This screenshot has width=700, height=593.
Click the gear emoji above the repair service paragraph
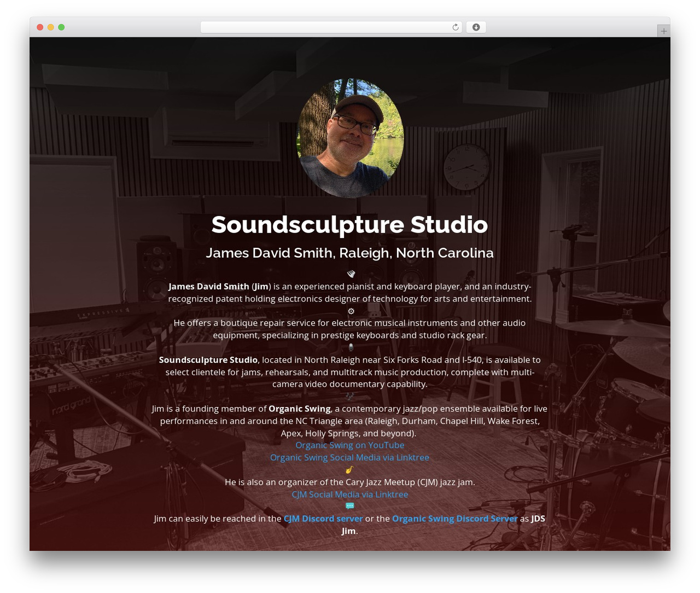coord(351,311)
